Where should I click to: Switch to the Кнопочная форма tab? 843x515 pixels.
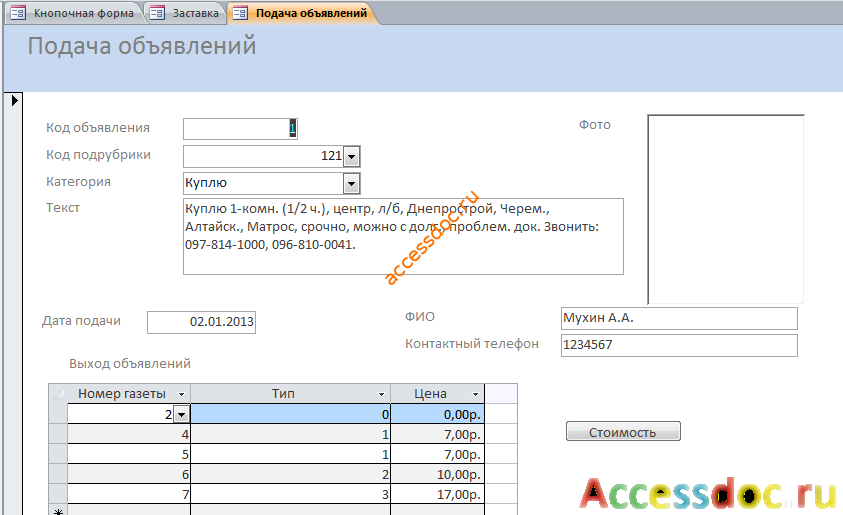[x=75, y=13]
